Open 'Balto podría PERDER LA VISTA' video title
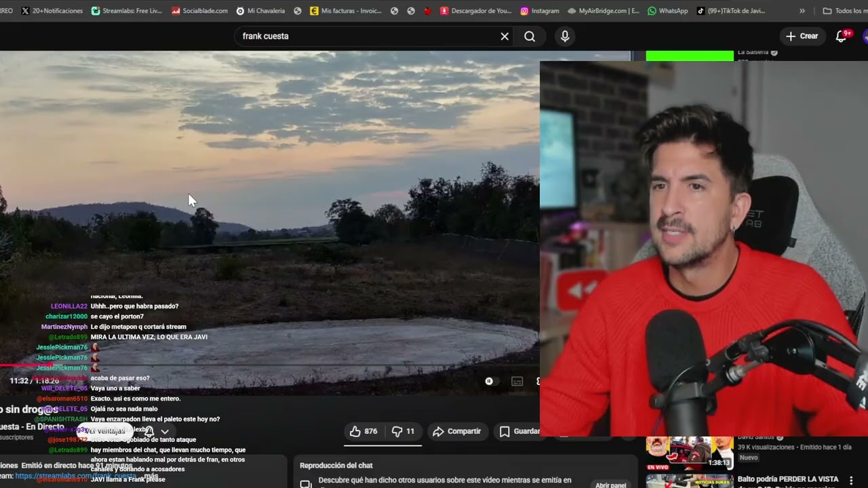 coord(788,479)
